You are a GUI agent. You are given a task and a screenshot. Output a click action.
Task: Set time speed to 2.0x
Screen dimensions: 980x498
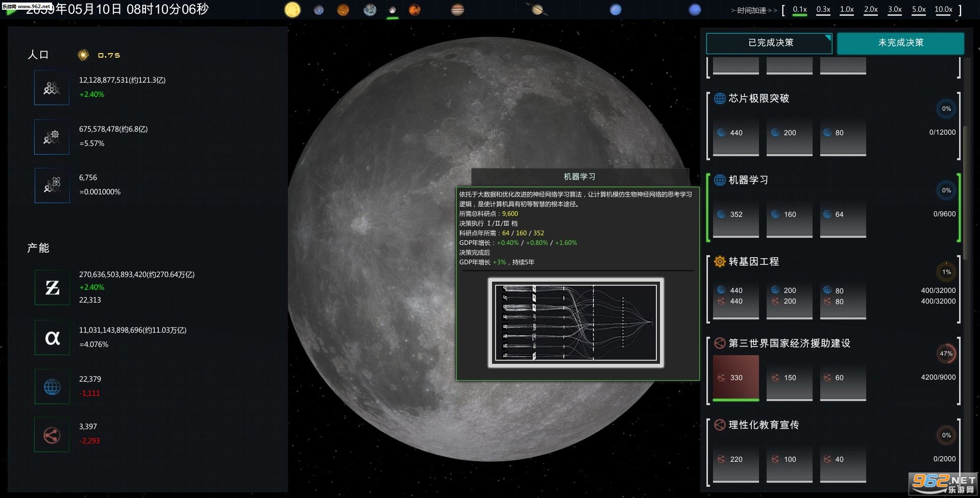(871, 10)
